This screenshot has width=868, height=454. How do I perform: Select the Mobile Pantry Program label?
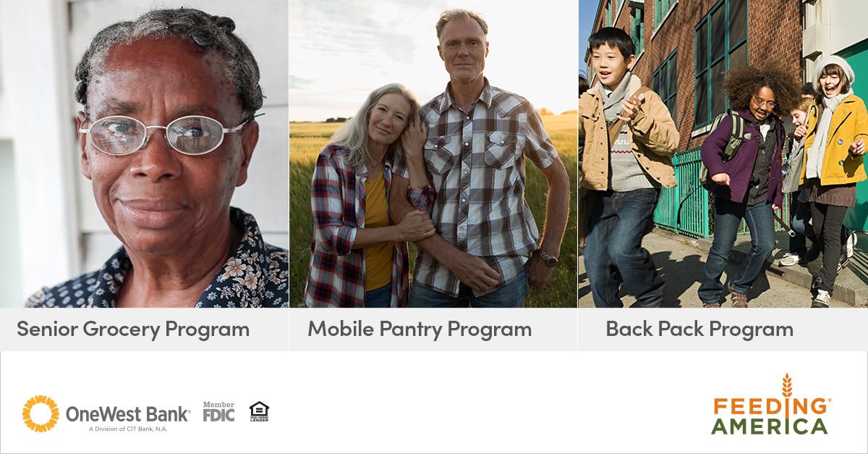[420, 329]
